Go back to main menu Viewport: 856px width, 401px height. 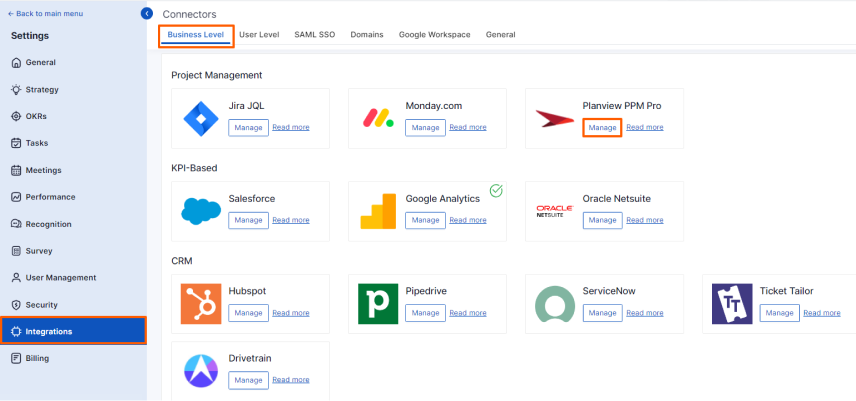[x=46, y=14]
